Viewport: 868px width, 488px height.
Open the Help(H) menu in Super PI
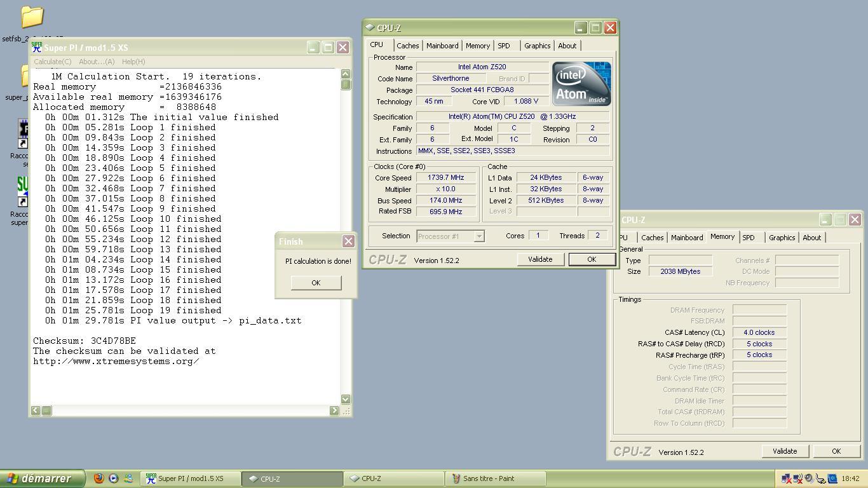tap(133, 62)
